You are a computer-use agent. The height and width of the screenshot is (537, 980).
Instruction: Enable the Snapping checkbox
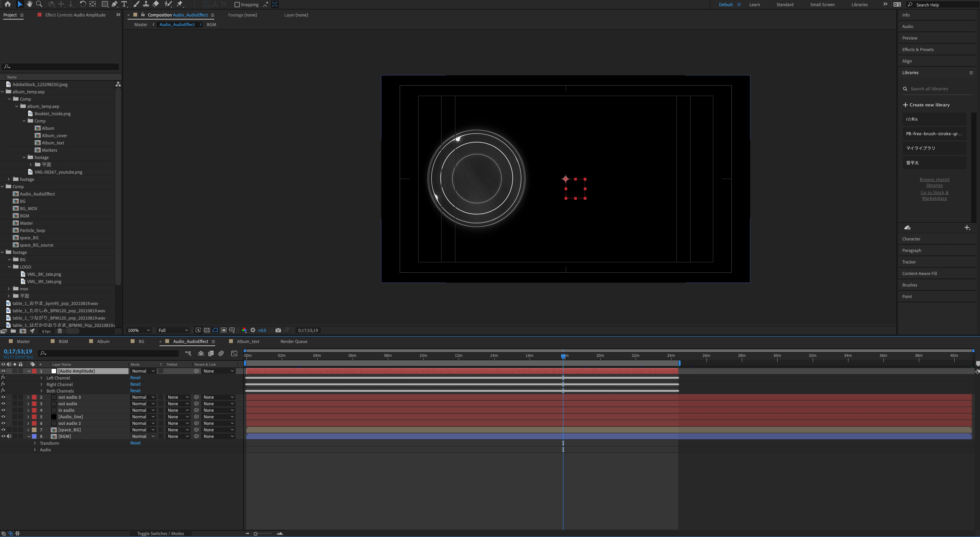point(237,5)
